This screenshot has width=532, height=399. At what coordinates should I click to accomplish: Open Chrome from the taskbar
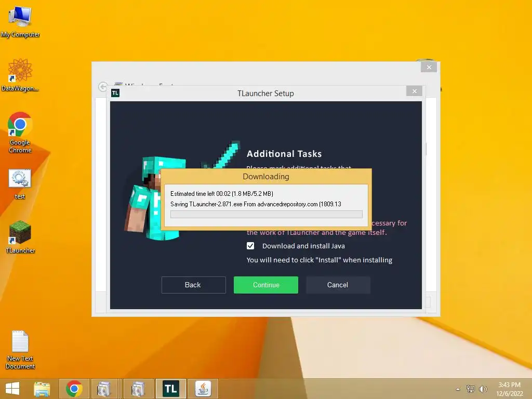tap(74, 389)
